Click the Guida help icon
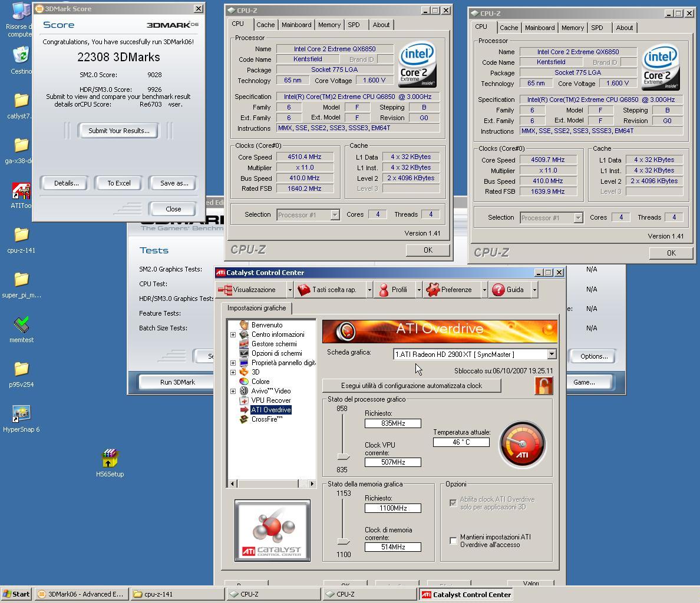The width and height of the screenshot is (700, 603). (x=498, y=290)
